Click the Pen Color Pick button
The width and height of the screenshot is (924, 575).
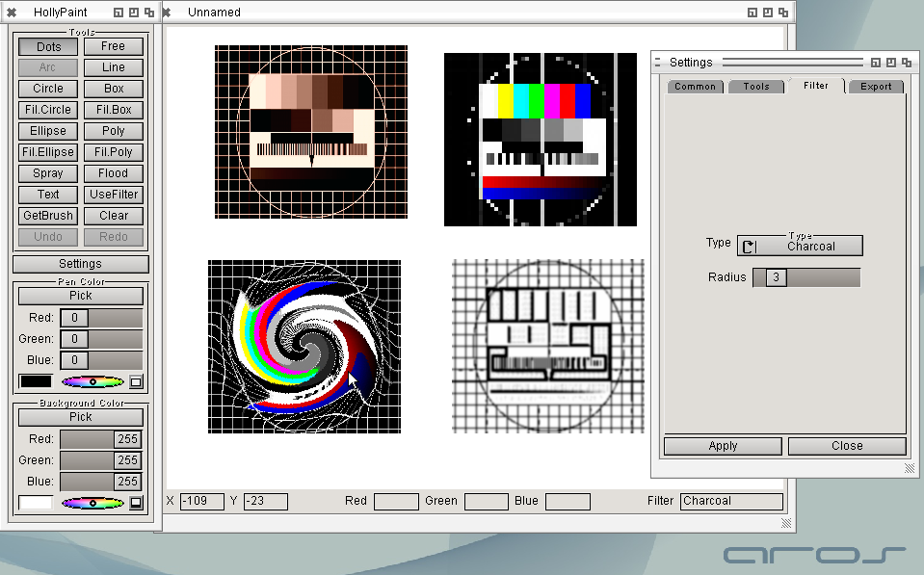80,296
